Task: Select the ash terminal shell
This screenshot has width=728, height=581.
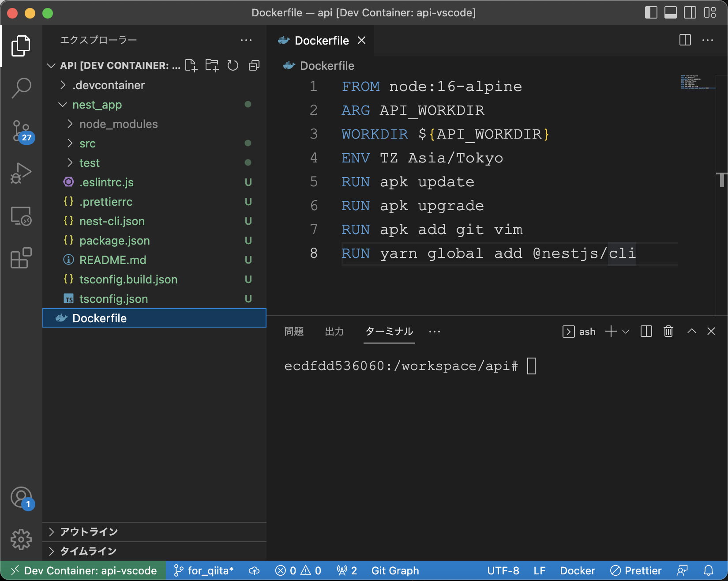Action: click(579, 332)
